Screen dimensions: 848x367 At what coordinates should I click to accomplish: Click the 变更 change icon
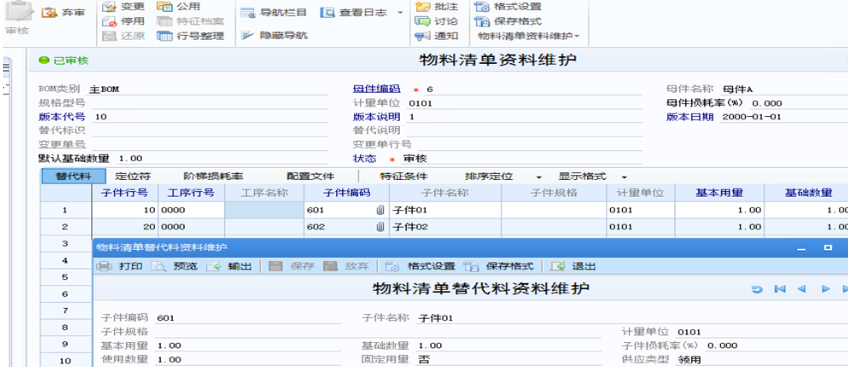coord(109,7)
